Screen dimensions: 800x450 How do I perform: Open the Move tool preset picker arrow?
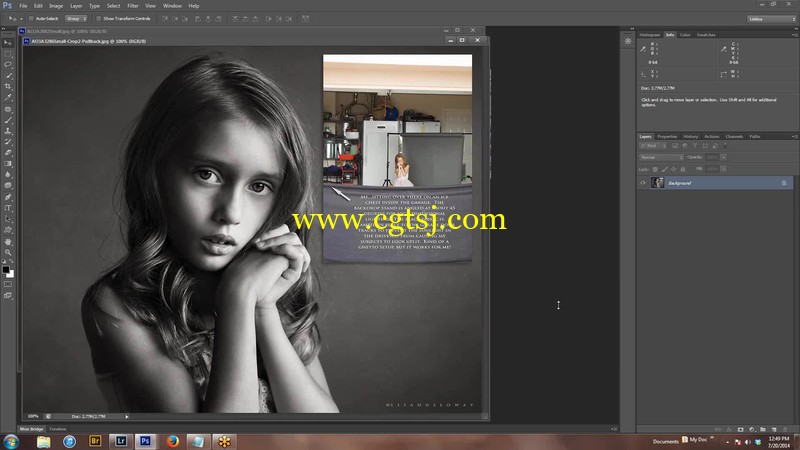[x=21, y=19]
